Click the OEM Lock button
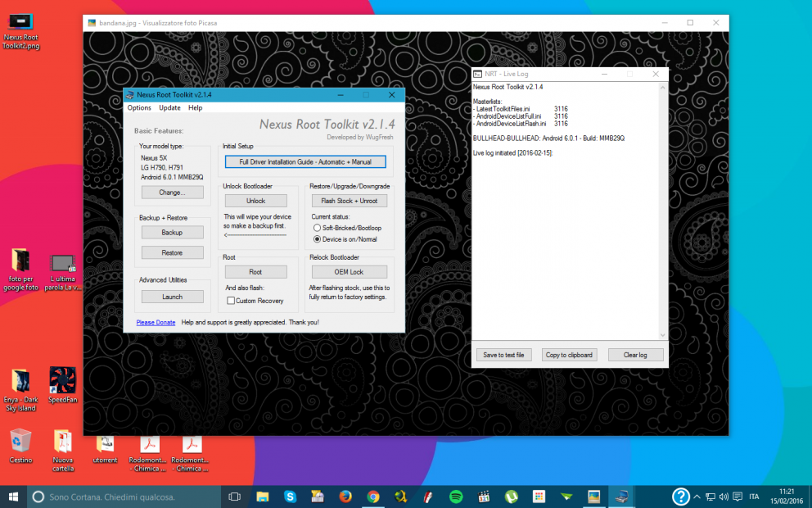This screenshot has height=508, width=812. coord(349,272)
